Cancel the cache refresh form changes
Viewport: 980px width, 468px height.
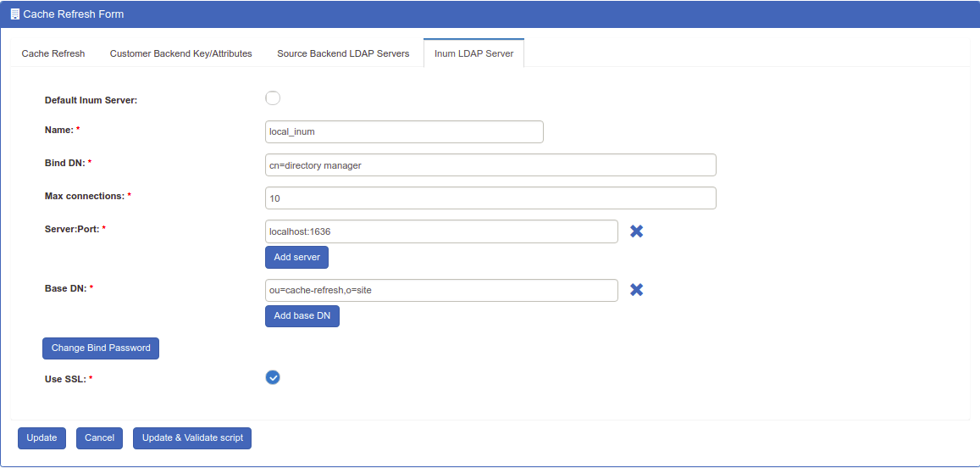click(x=99, y=438)
